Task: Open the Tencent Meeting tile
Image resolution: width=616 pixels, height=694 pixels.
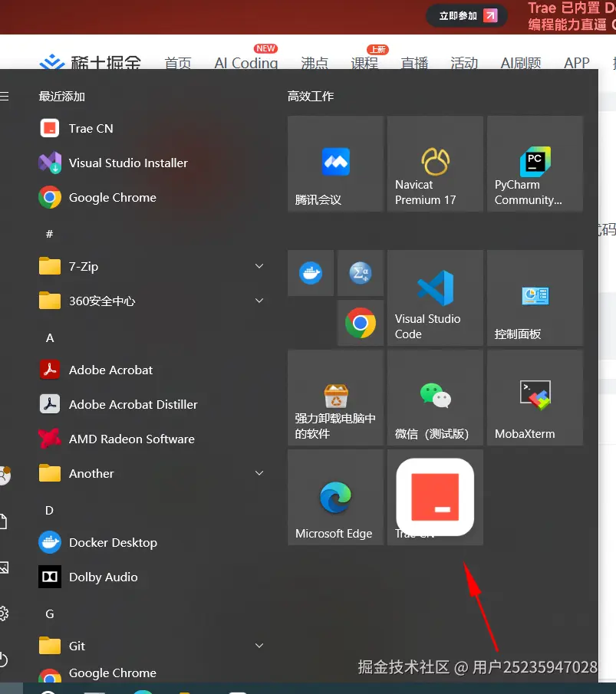Action: (x=335, y=164)
